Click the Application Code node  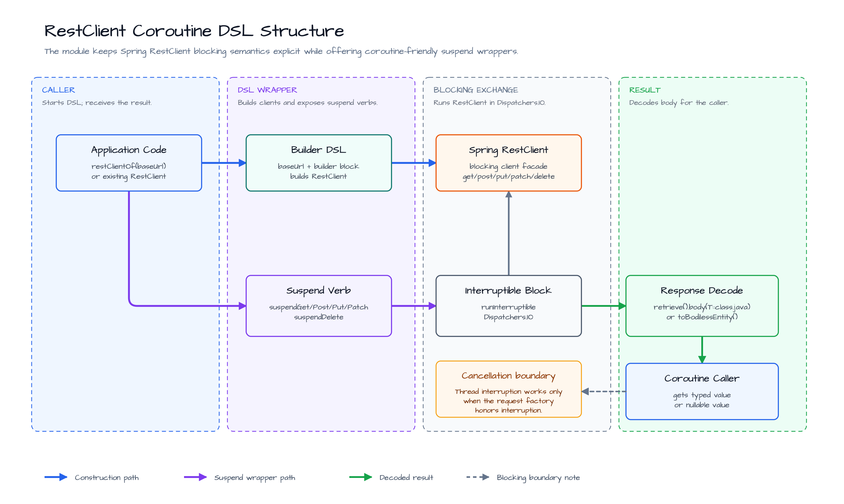click(129, 163)
